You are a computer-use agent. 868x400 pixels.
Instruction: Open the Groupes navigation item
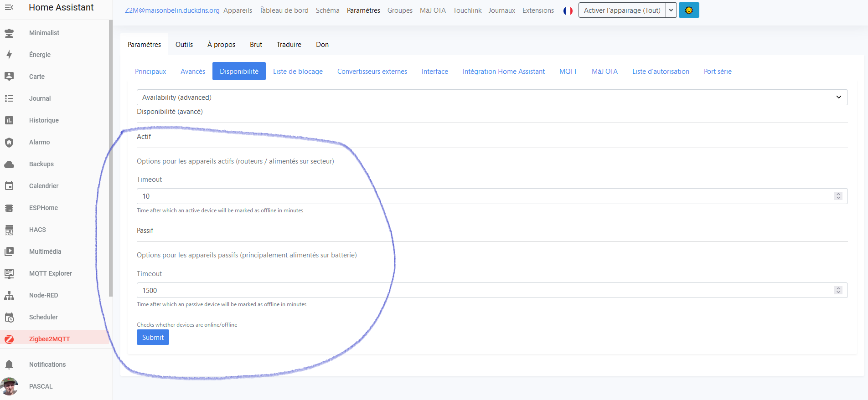[x=400, y=10]
